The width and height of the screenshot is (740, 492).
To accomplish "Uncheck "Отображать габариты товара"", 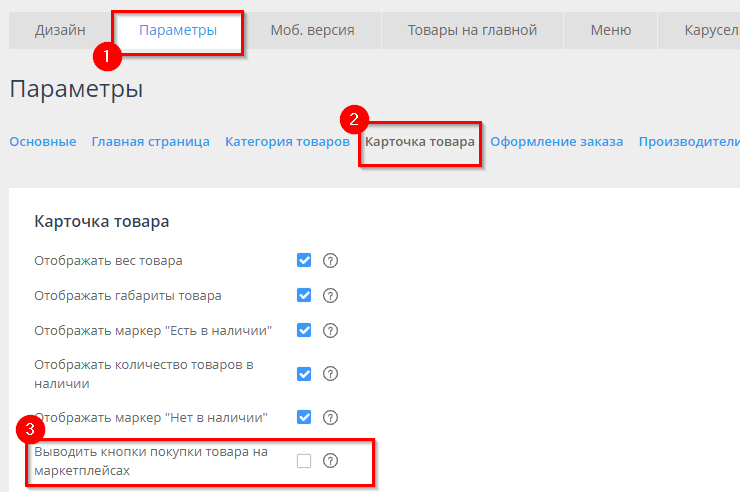I will coord(304,295).
